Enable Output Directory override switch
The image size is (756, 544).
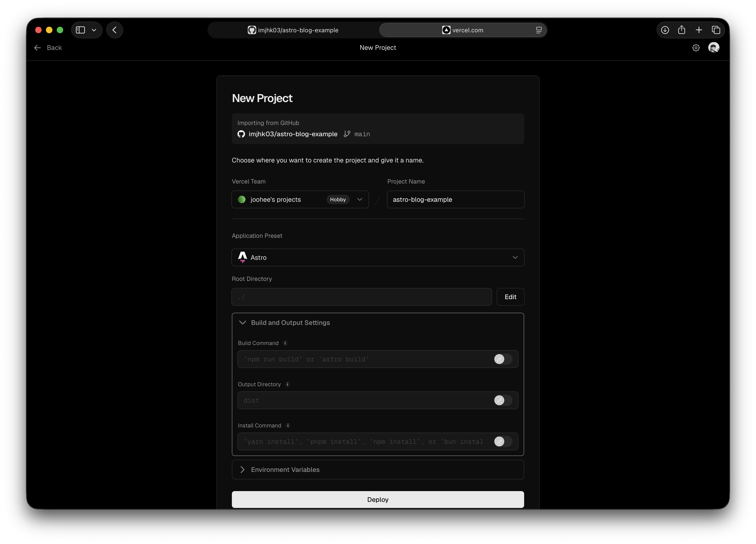(x=503, y=401)
